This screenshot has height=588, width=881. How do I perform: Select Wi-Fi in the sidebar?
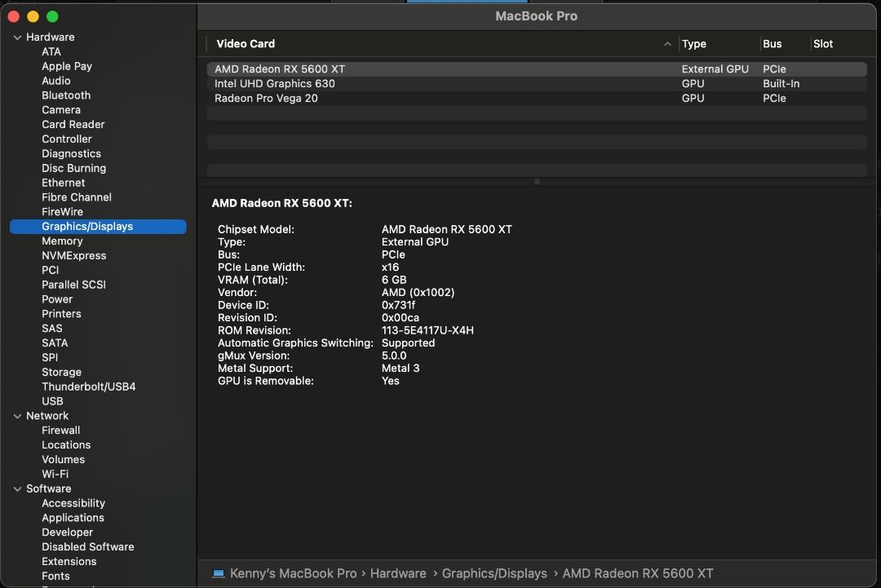(x=55, y=475)
